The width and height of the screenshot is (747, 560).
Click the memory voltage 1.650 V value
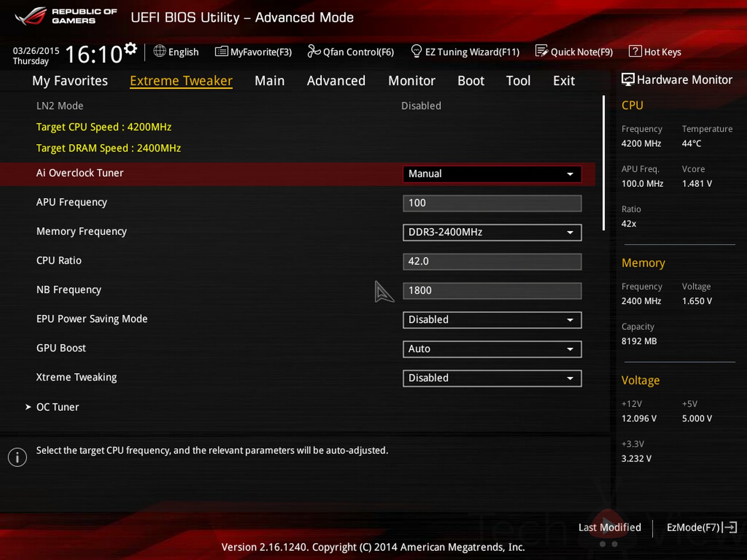point(697,301)
